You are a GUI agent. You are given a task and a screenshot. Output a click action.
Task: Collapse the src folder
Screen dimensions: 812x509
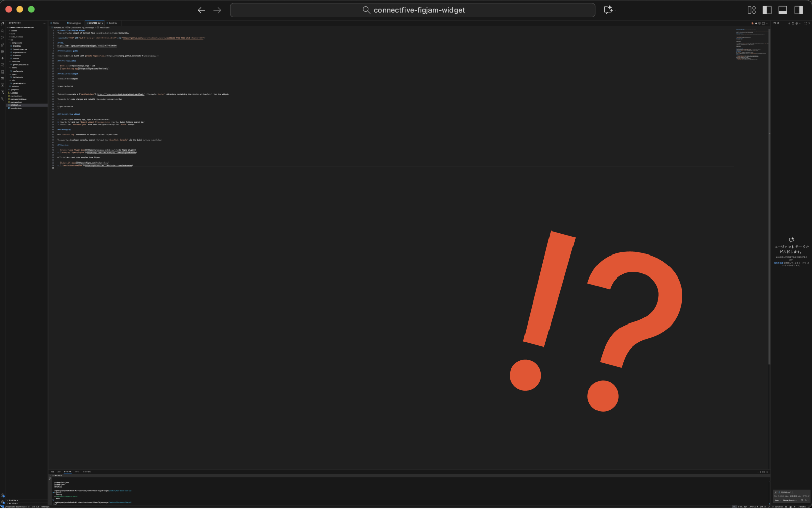coord(12,40)
